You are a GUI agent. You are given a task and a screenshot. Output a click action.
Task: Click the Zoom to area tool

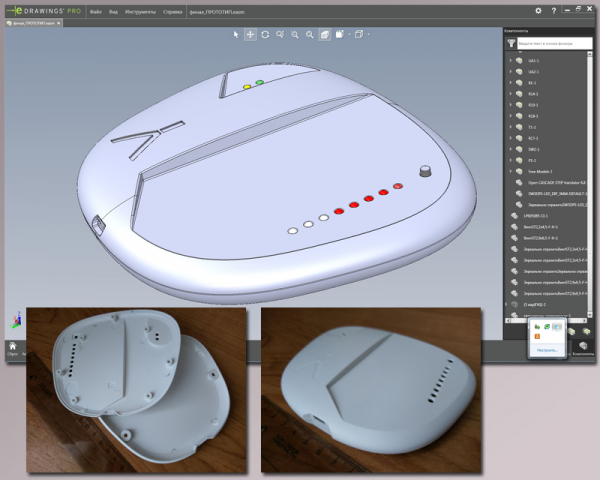295,34
